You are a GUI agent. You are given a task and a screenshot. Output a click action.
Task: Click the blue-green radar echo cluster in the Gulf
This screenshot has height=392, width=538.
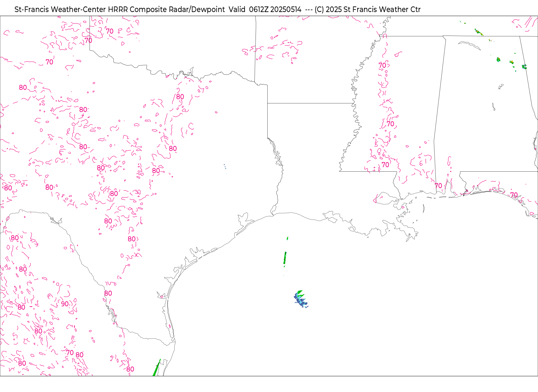(301, 299)
